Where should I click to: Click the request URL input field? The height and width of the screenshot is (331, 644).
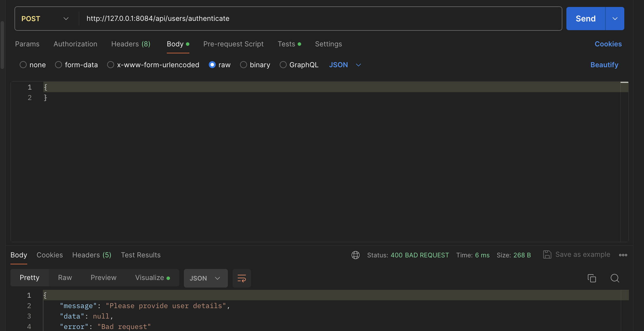[x=320, y=19]
